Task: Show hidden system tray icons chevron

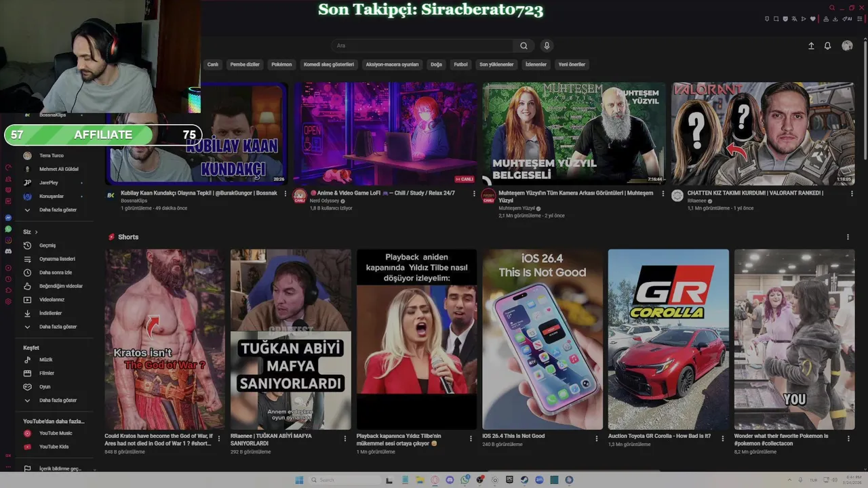Action: (x=790, y=480)
